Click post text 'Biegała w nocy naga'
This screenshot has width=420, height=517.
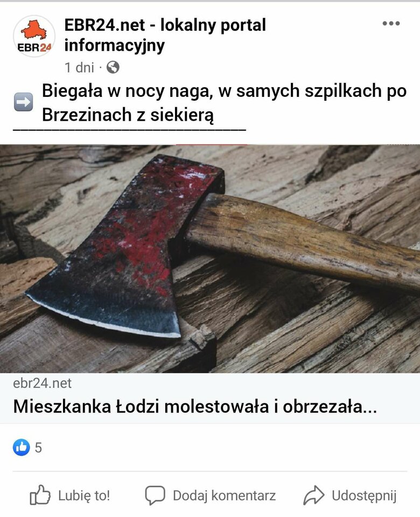(x=126, y=90)
